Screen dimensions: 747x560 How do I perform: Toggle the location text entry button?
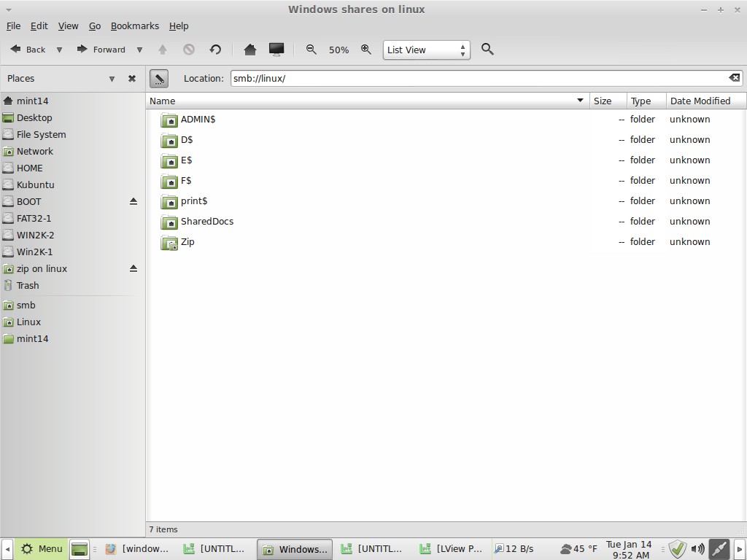coord(159,78)
